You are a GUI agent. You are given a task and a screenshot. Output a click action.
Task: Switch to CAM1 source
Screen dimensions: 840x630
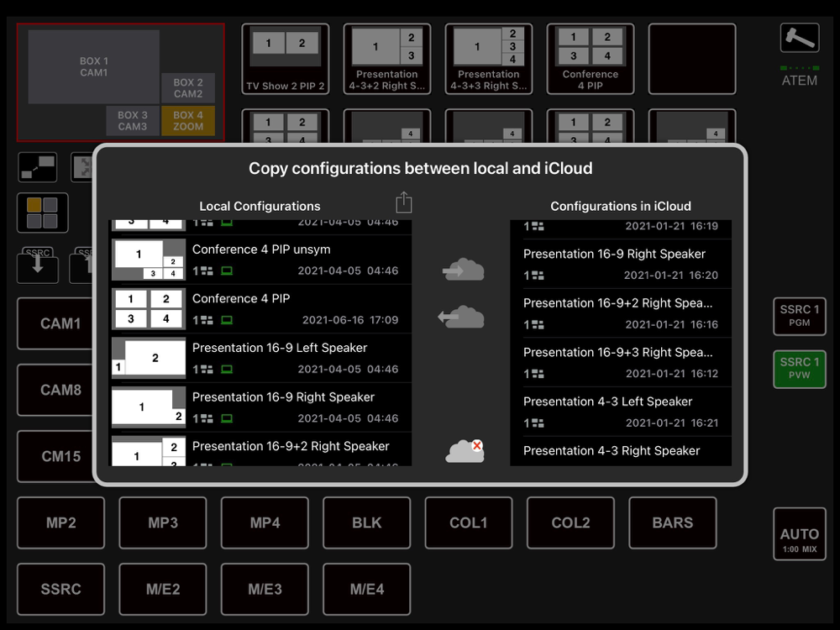pyautogui.click(x=60, y=323)
